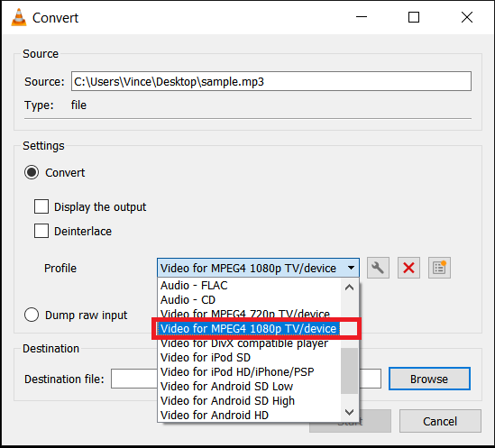Click the profile list scroll down arrow
Image resolution: width=495 pixels, height=448 pixels.
pos(349,412)
